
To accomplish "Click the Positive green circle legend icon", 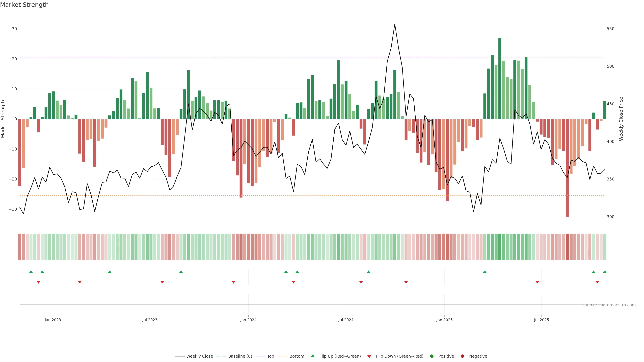I will pyautogui.click(x=432, y=356).
